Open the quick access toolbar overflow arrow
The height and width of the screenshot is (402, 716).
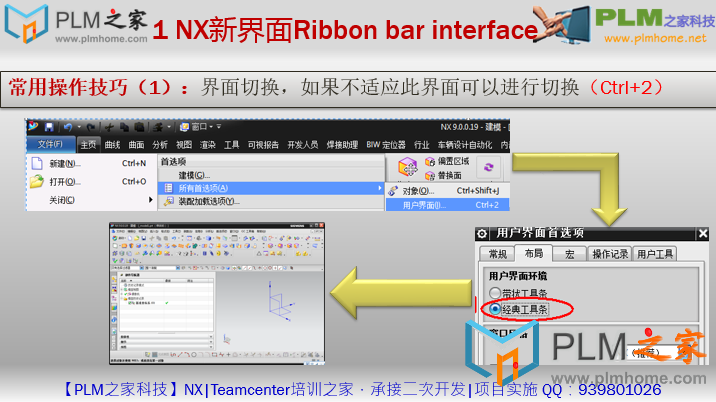(219, 127)
